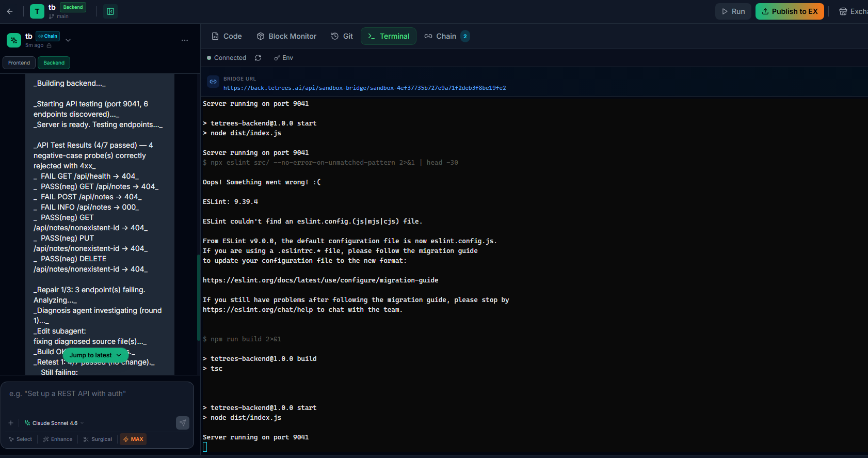This screenshot has width=868, height=458.
Task: Open the Code tab
Action: [227, 36]
